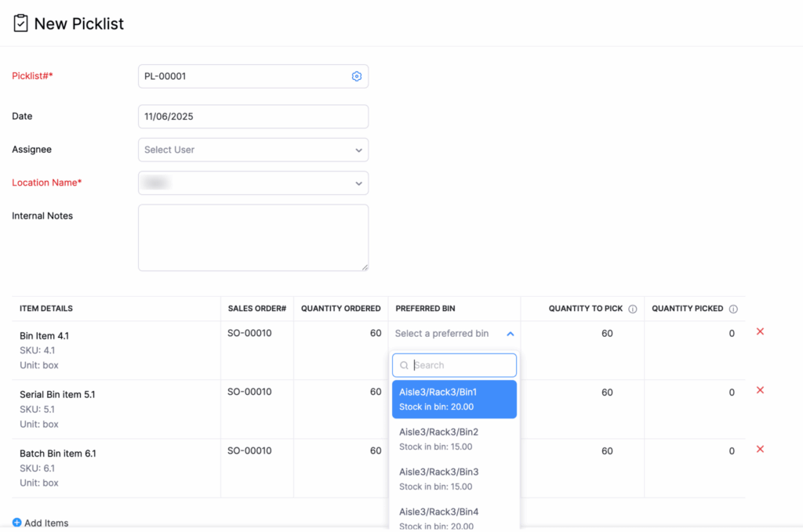Pick Aisle3/Rack3/Bin3 option
The height and width of the screenshot is (532, 803).
click(x=454, y=479)
